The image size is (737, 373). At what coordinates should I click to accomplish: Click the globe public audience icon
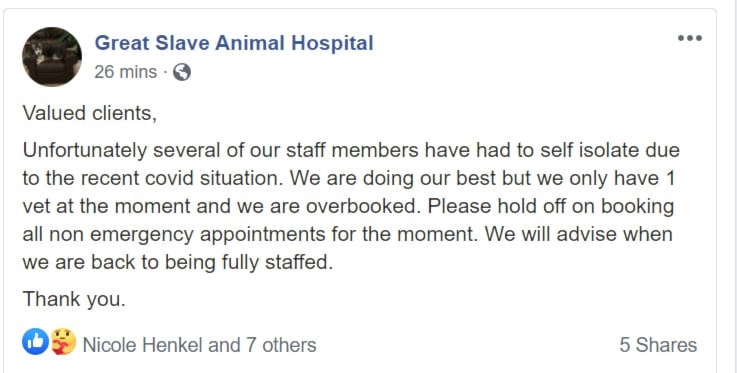pyautogui.click(x=182, y=72)
